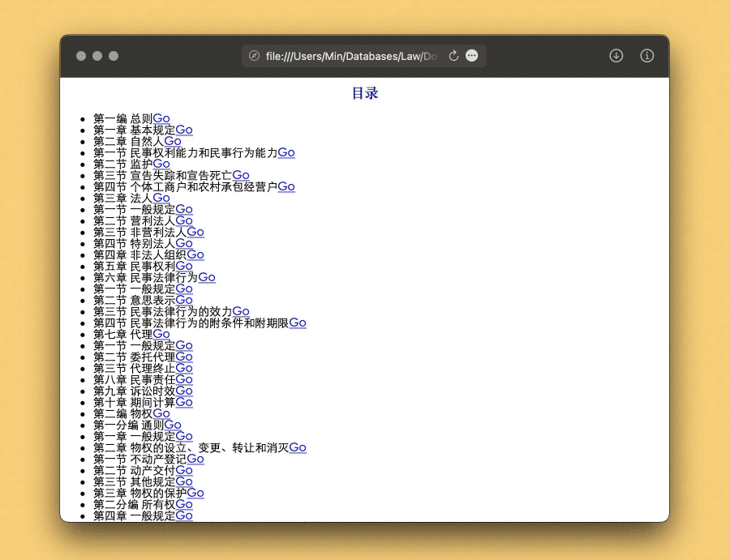Follow Go link for 第三章 物权的保护
This screenshot has height=560, width=730.
195,493
